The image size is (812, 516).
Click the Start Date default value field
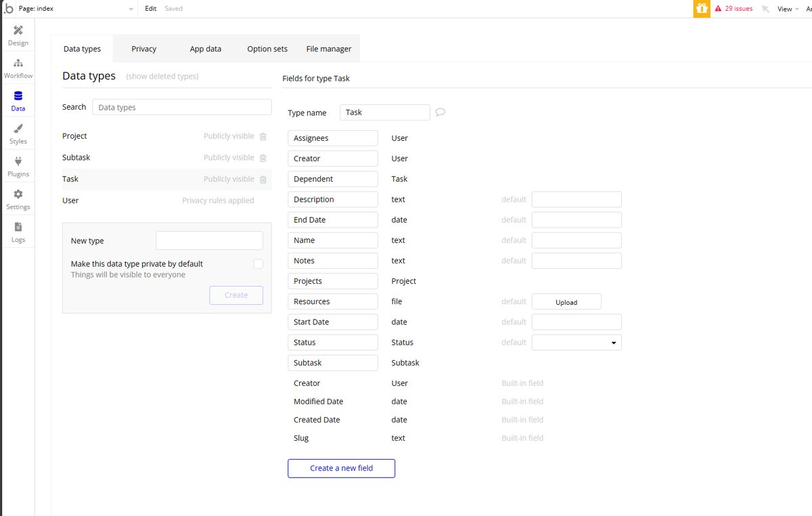pos(577,322)
